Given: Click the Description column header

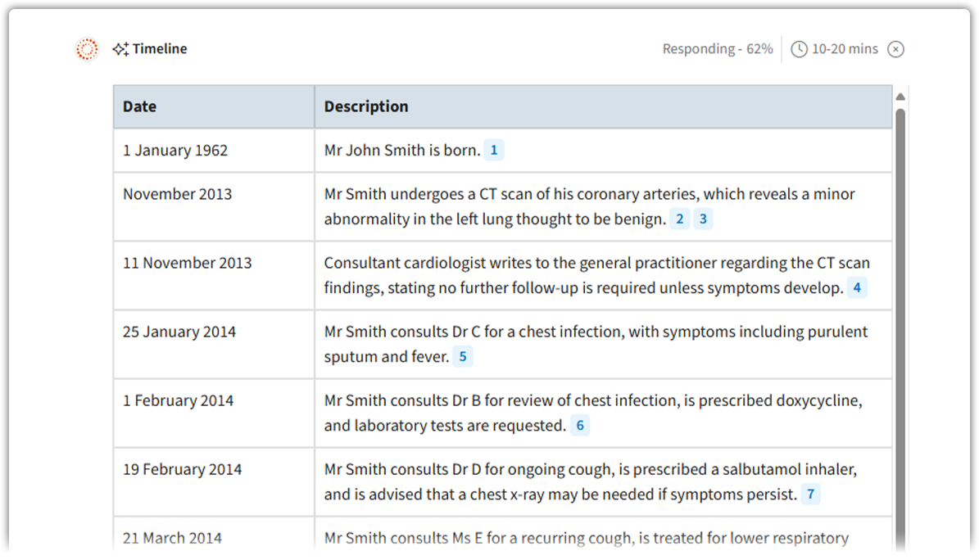Looking at the screenshot, I should 366,106.
